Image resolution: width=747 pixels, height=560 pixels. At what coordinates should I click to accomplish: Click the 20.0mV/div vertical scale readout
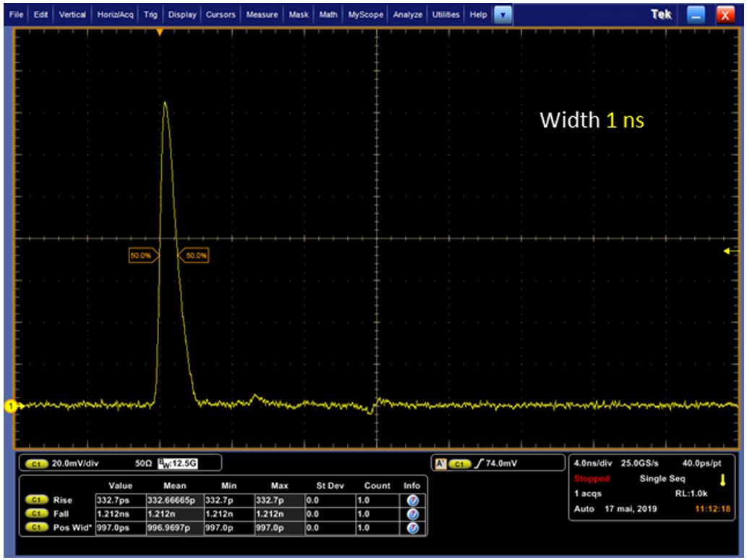click(x=74, y=463)
